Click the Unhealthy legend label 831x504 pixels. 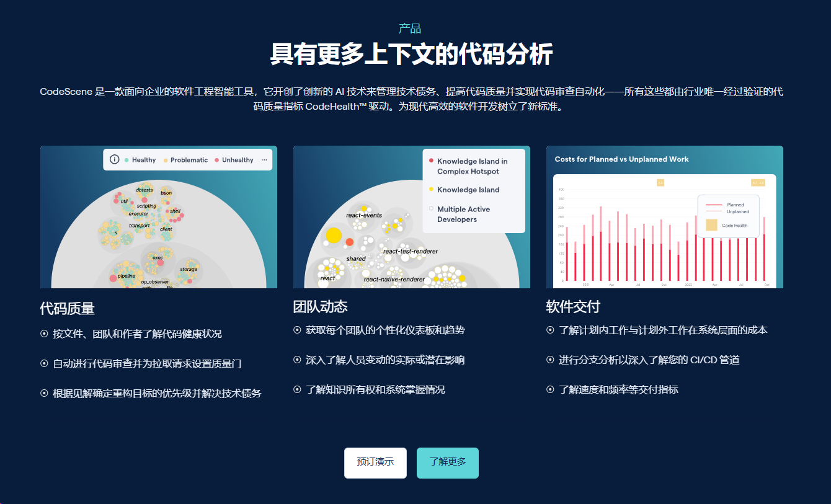point(238,160)
